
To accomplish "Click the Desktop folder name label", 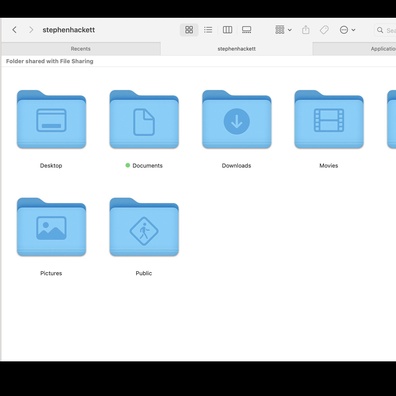I will coord(51,166).
